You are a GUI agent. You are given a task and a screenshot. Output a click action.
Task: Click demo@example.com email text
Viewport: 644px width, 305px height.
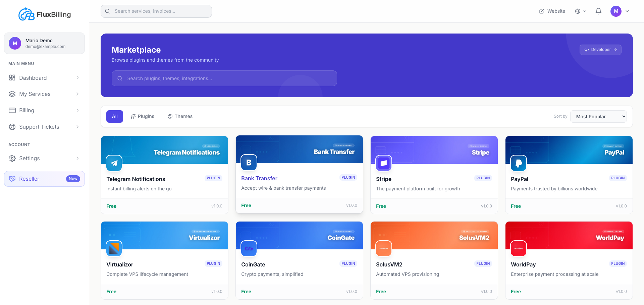pyautogui.click(x=45, y=47)
